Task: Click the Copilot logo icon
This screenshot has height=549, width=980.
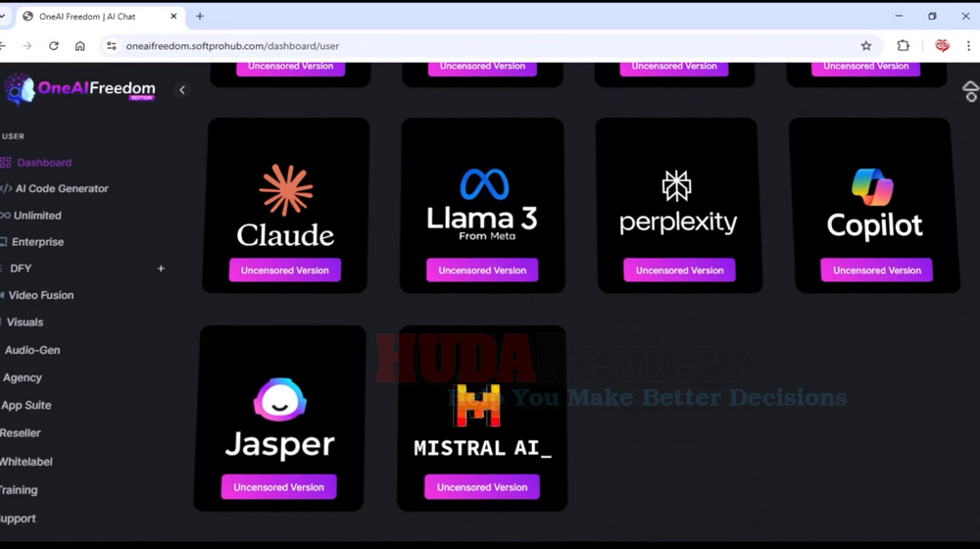Action: point(872,187)
